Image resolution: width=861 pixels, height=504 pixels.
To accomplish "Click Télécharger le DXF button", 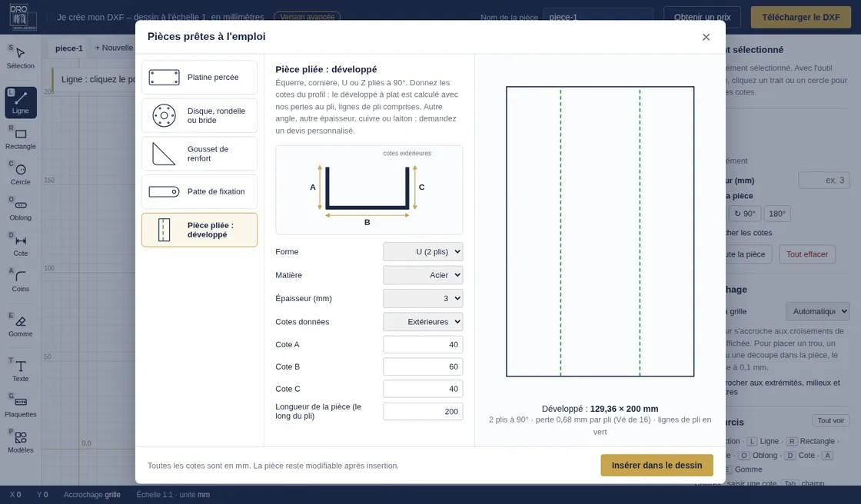I will (800, 17).
